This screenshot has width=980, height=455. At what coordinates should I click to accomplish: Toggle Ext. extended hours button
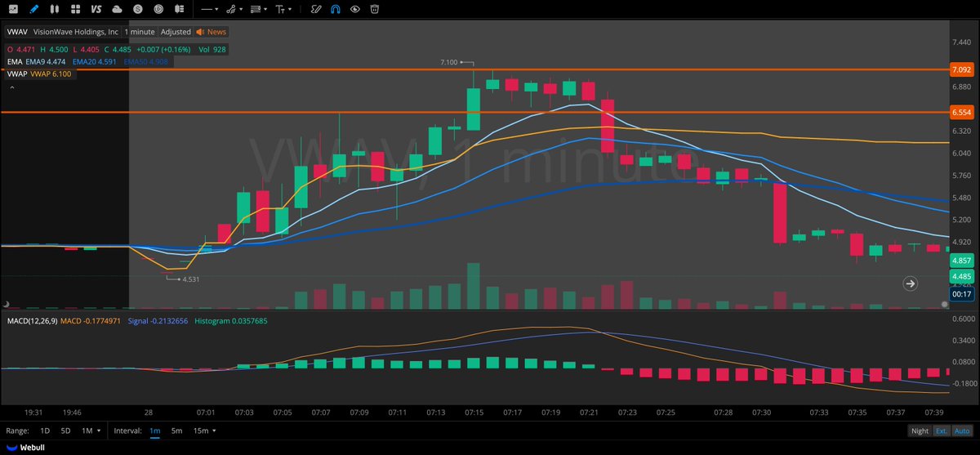pos(942,430)
